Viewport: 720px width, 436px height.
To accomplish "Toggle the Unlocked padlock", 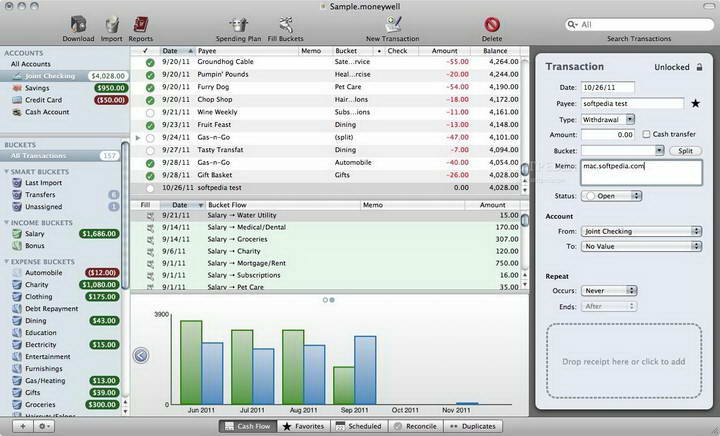I will tap(699, 67).
